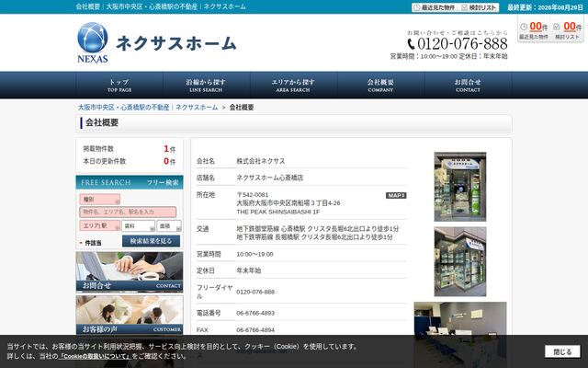The height and width of the screenshot is (368, 588).
Task: Click the header phone number 0120-076-888
Action: 462,44
